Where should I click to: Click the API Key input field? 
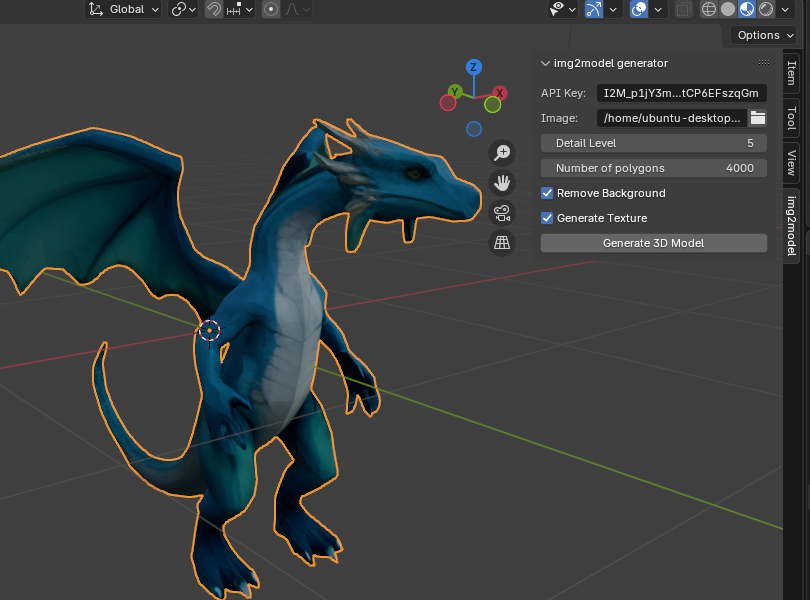[681, 93]
